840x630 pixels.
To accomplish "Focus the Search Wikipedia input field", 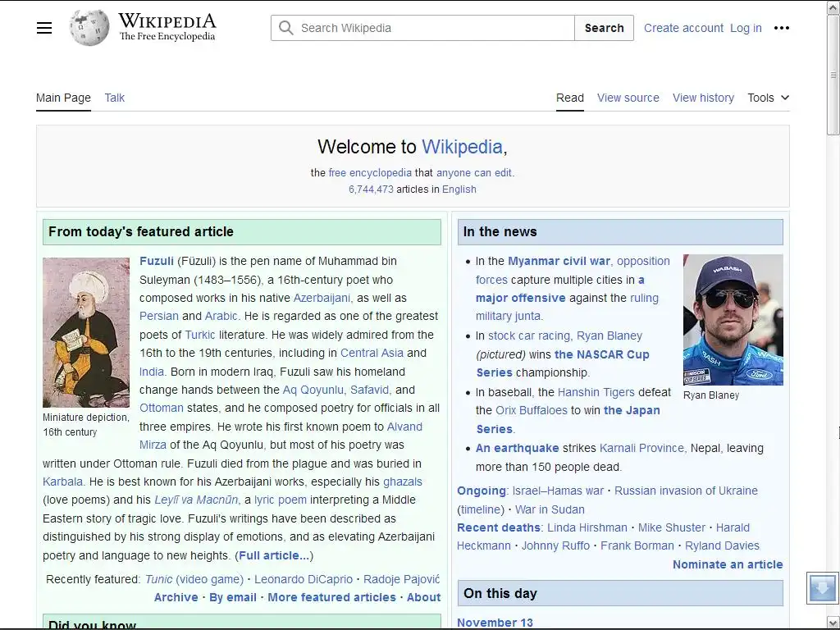I will click(x=422, y=28).
